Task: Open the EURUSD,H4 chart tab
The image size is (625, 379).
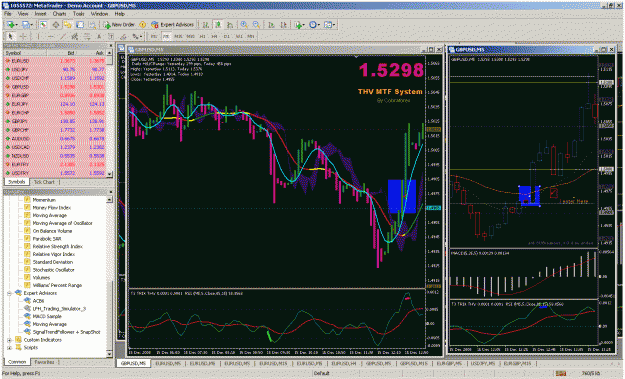Action: click(344, 364)
